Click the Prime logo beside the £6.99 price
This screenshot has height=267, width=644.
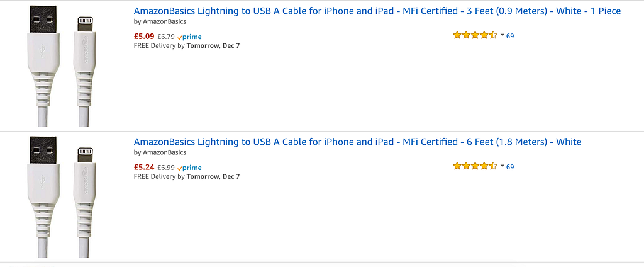(x=189, y=168)
